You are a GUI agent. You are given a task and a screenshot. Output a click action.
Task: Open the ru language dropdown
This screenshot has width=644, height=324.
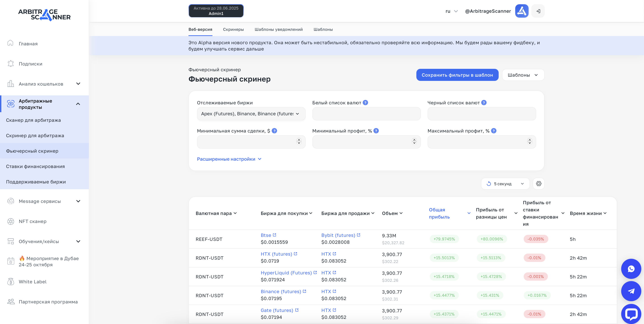(451, 11)
